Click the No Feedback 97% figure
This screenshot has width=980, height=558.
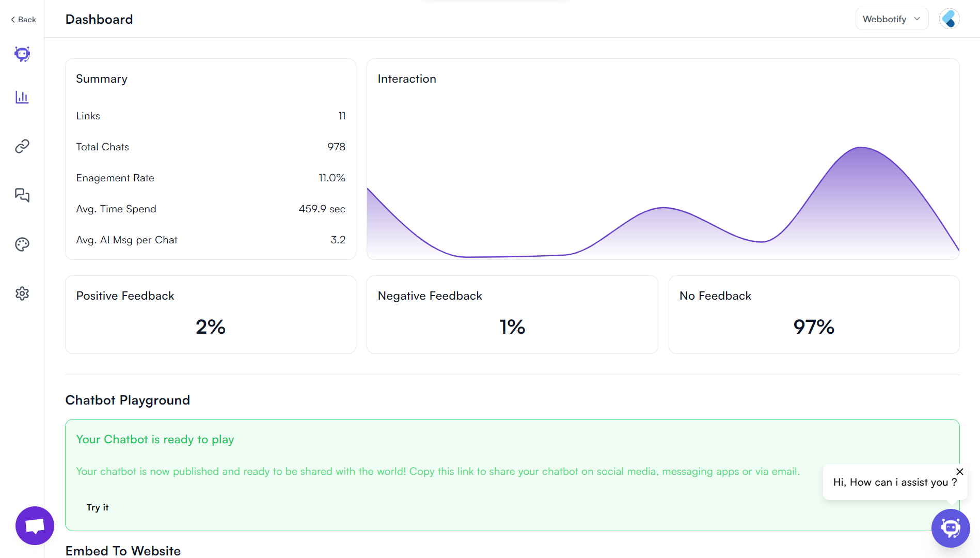click(x=814, y=327)
